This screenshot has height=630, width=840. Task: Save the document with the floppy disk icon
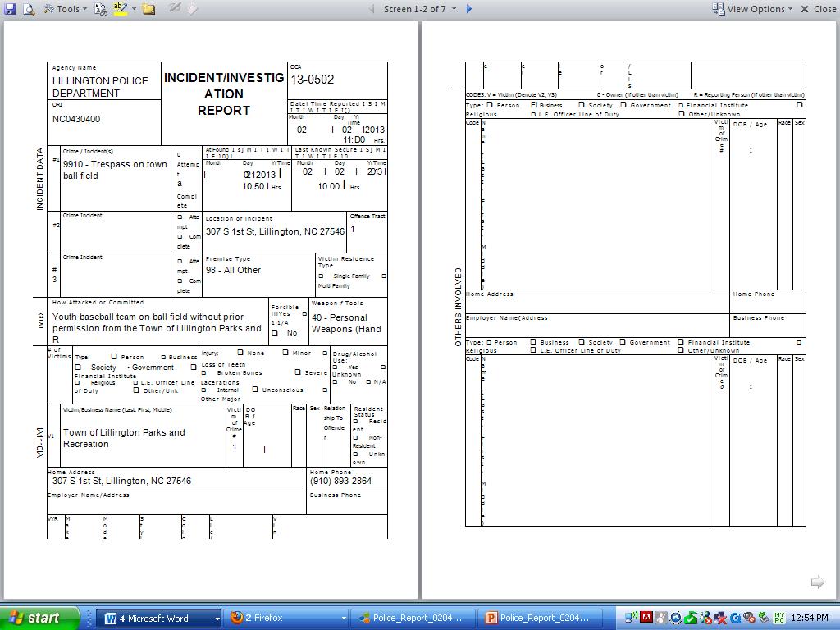tap(10, 8)
